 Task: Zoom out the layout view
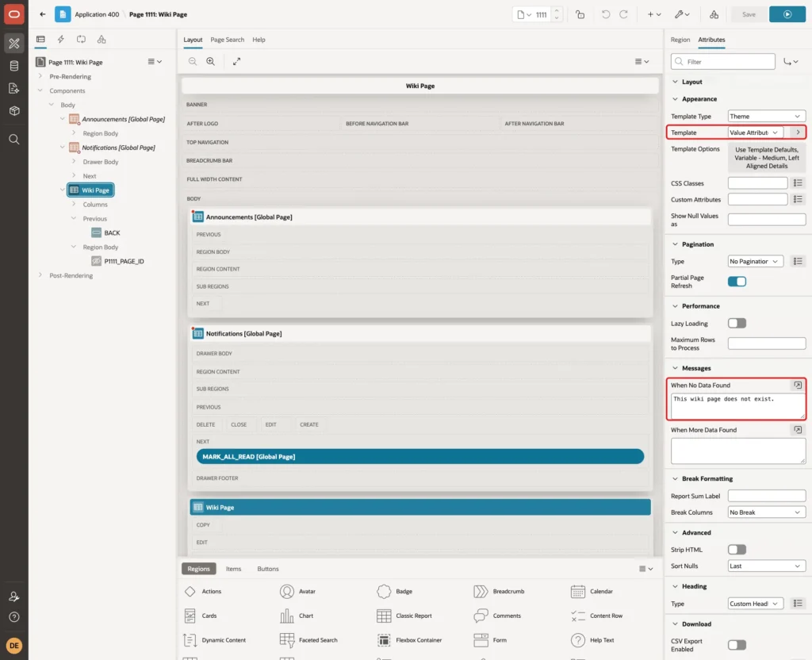tap(192, 61)
